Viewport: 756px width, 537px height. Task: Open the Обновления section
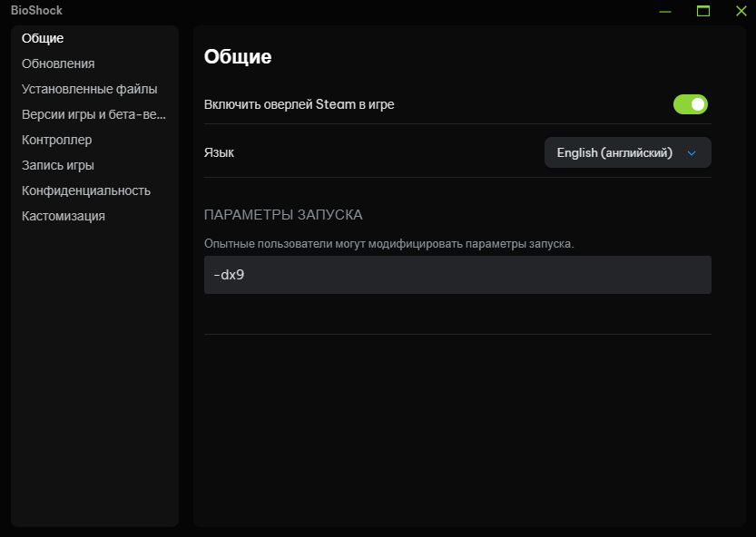(x=58, y=63)
